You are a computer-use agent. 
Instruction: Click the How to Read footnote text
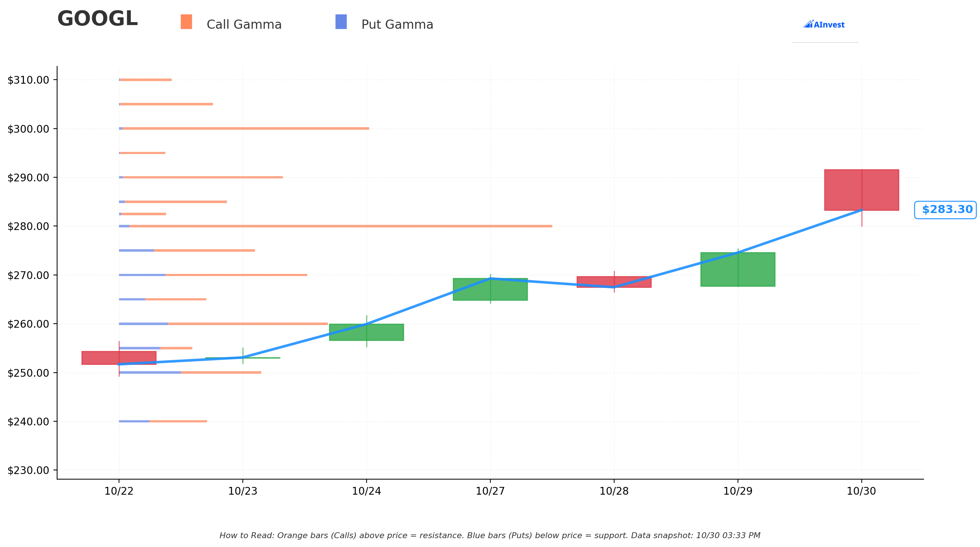[x=490, y=536]
